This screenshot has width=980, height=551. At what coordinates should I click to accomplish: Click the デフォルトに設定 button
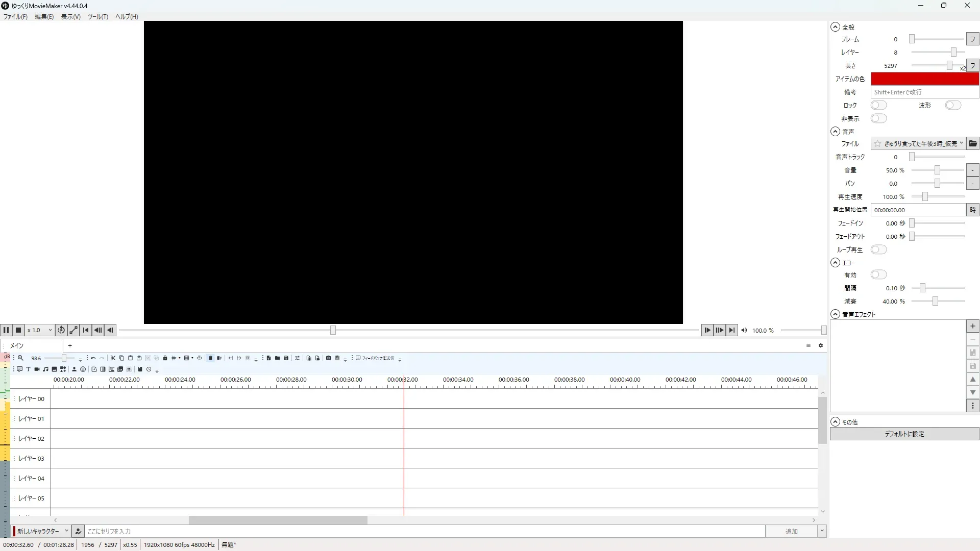coord(904,434)
